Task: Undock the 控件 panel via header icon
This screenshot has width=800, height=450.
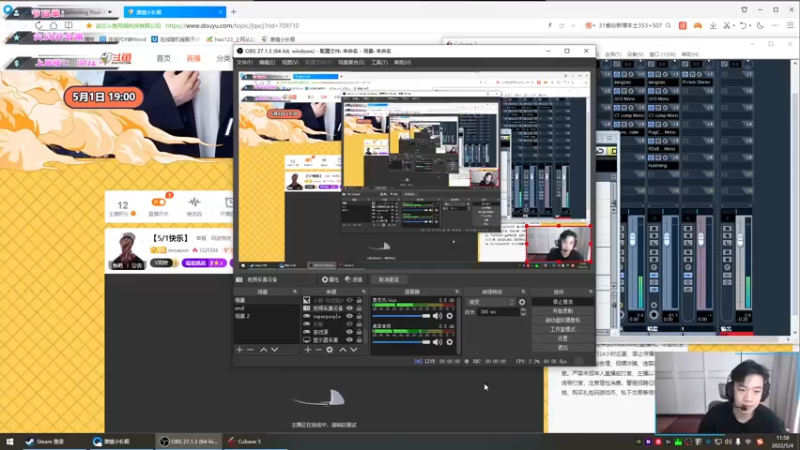Action: [591, 292]
